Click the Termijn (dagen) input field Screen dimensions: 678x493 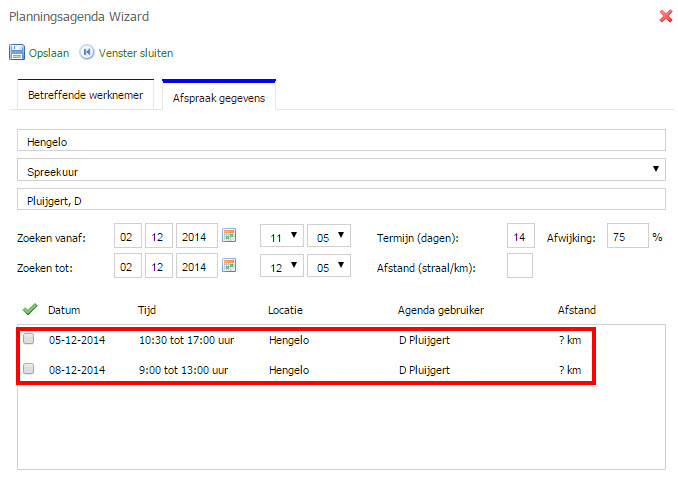coord(520,237)
